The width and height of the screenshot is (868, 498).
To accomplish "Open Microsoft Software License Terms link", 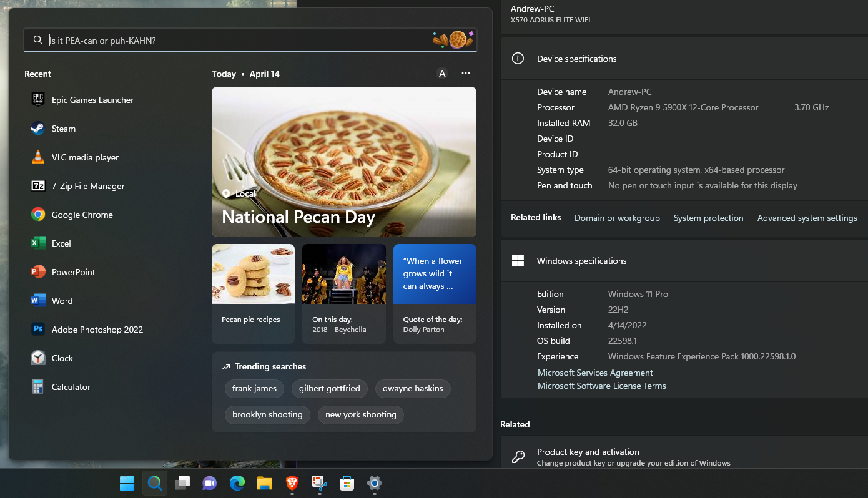I will pos(601,386).
